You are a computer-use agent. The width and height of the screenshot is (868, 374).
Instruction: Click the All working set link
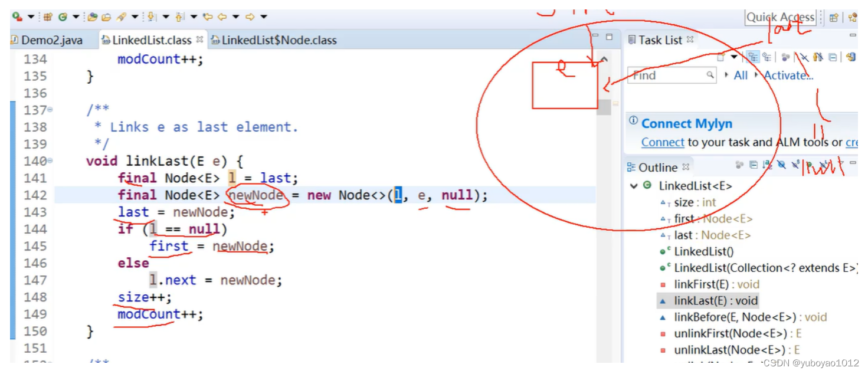pos(741,75)
